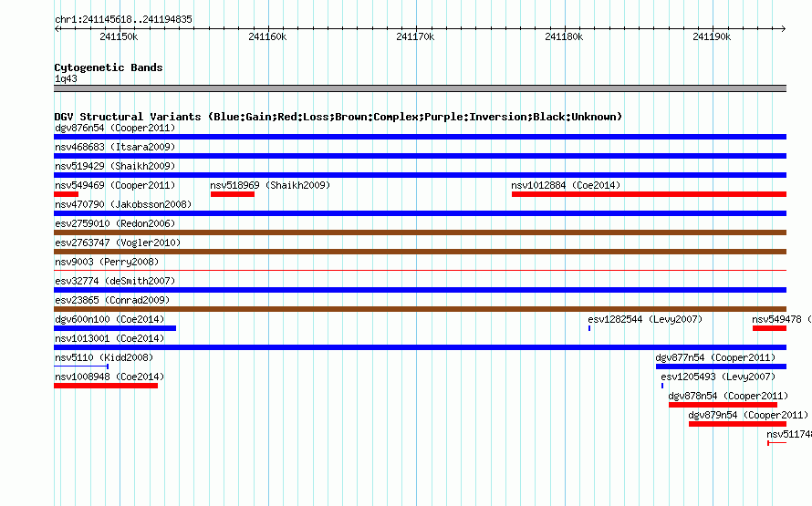Click left arrowhead of the ruler

coord(57,29)
